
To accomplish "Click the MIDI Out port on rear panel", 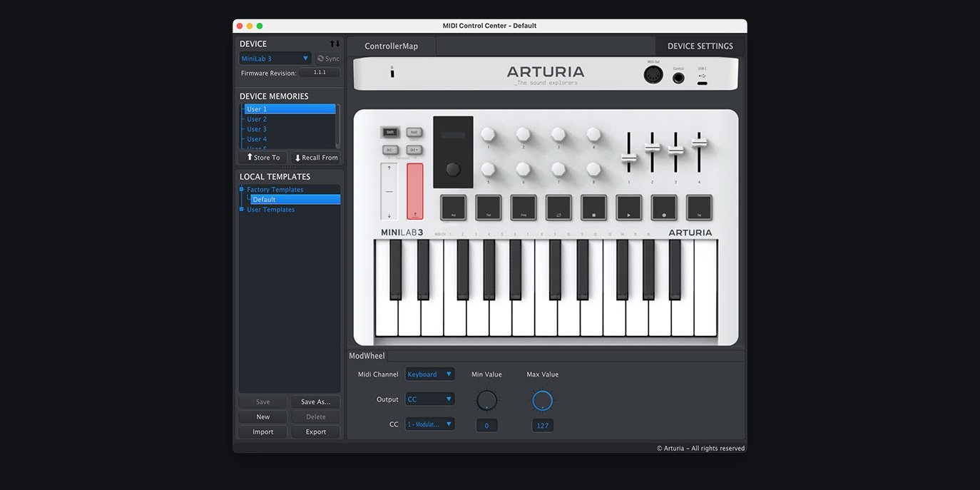I will (653, 74).
